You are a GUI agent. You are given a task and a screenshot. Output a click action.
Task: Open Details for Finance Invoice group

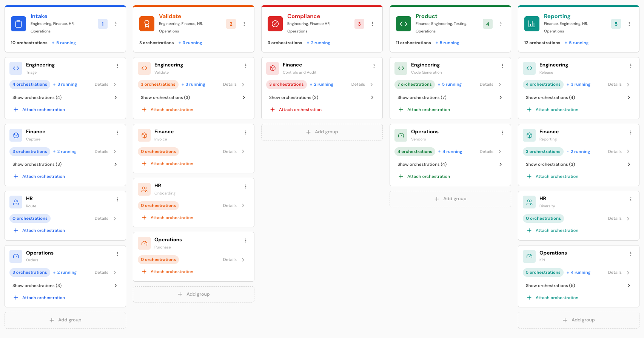click(234, 151)
